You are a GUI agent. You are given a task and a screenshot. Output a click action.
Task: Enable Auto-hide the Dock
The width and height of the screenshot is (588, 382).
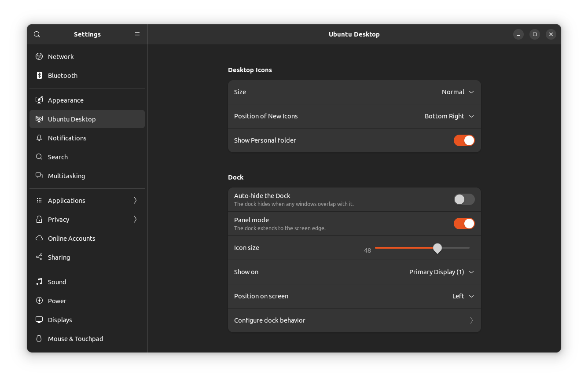(464, 199)
